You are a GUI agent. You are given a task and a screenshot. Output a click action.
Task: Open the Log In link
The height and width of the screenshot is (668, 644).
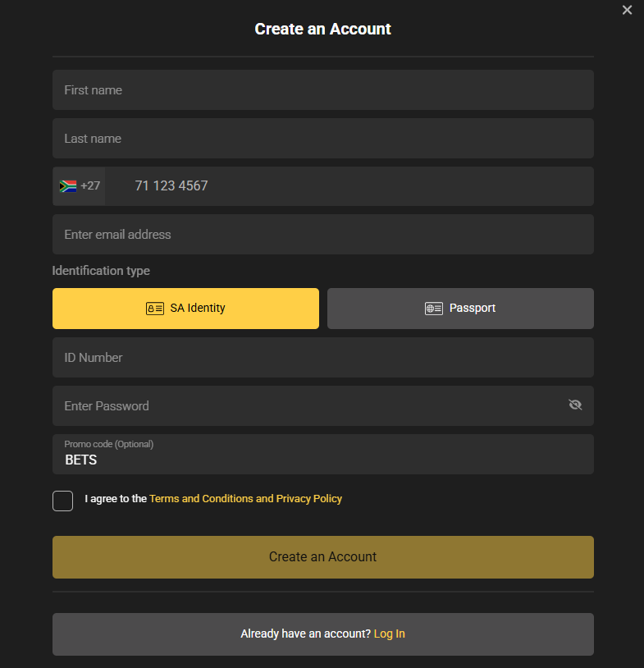pyautogui.click(x=390, y=634)
